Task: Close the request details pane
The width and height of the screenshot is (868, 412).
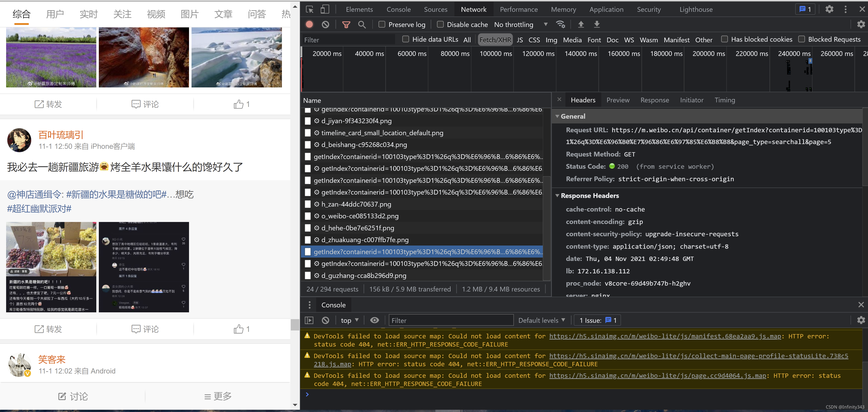Action: (x=559, y=100)
